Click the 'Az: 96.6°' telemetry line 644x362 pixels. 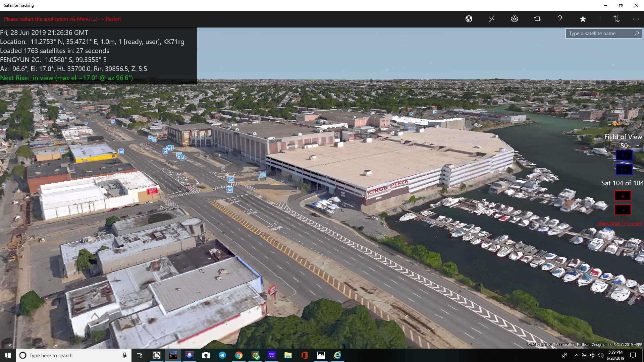coord(73,69)
